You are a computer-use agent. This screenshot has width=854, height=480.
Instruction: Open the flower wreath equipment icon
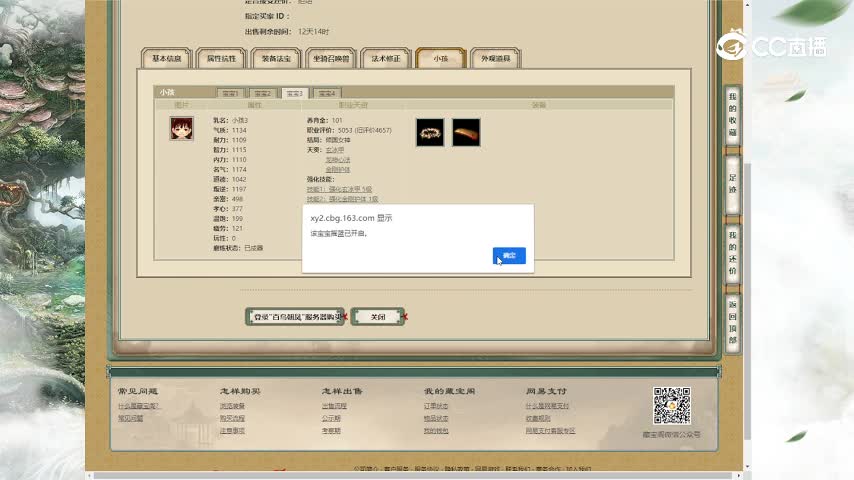pos(430,132)
